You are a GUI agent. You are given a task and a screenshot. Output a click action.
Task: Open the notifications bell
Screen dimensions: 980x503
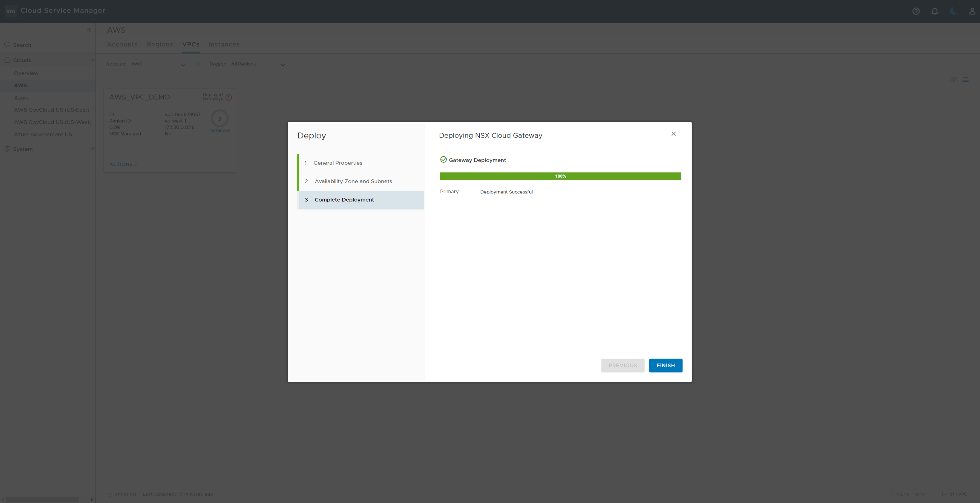coord(934,11)
